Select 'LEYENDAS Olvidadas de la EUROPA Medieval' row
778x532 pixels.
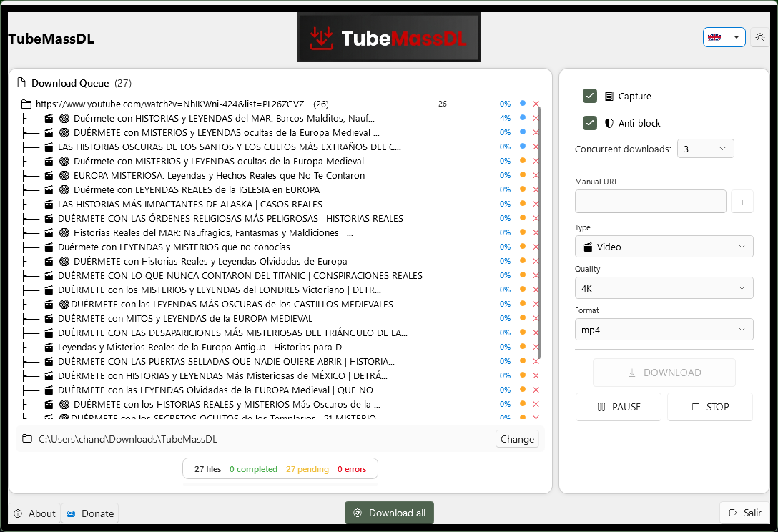(x=280, y=390)
